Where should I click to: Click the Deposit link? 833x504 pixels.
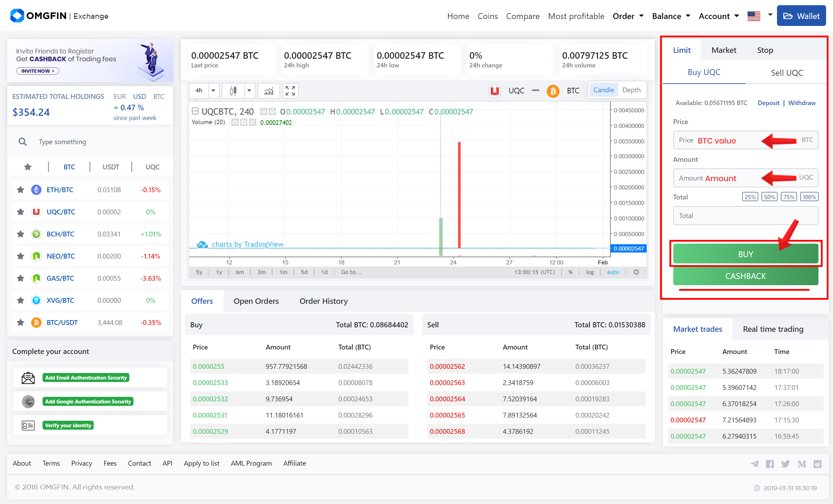tap(768, 103)
